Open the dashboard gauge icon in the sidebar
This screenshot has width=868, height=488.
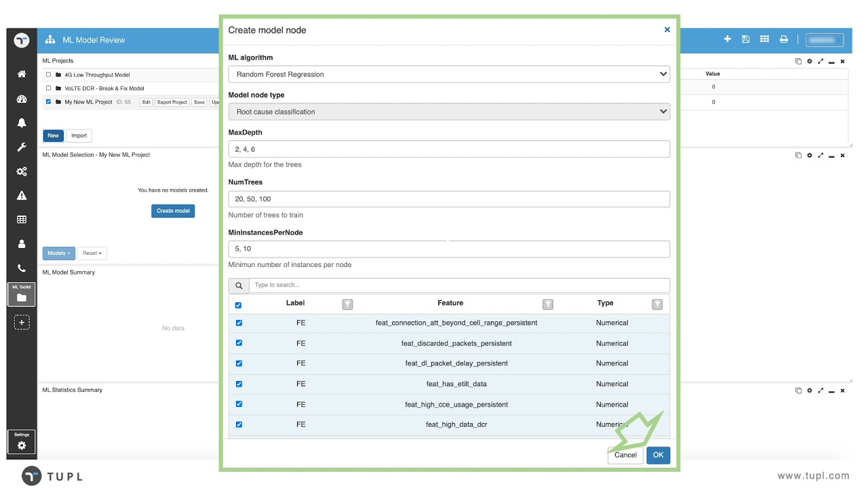pos(22,99)
